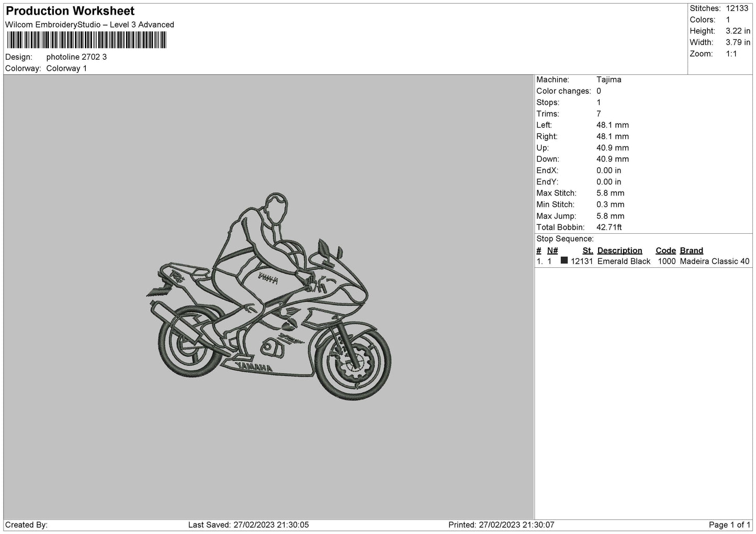The width and height of the screenshot is (756, 534).
Task: Click the Created By label in footer
Action: (x=26, y=525)
